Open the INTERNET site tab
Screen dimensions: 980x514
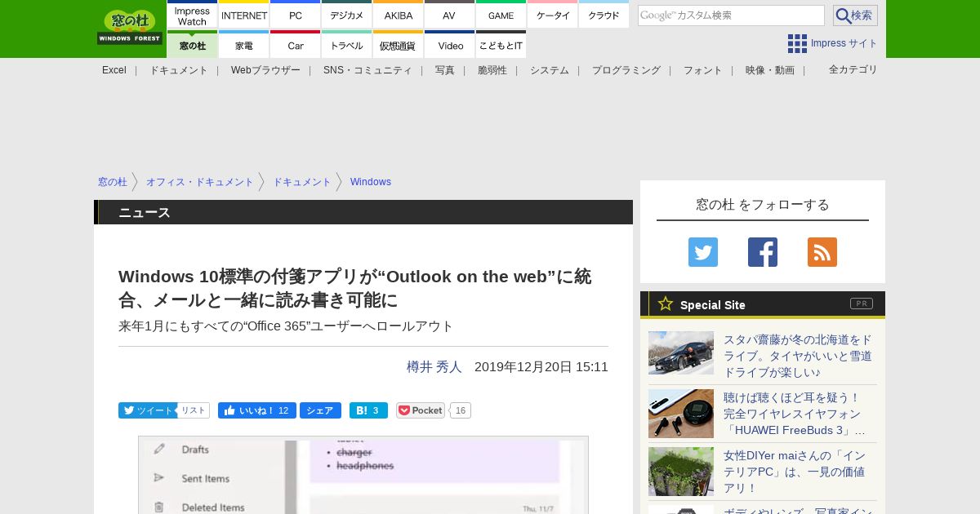[x=244, y=16]
